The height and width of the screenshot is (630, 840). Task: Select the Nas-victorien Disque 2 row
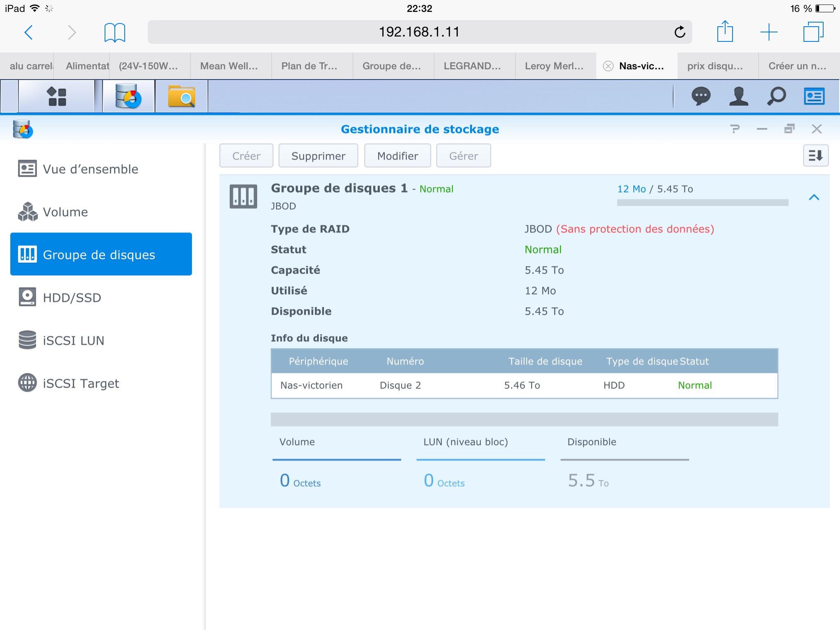tap(524, 386)
